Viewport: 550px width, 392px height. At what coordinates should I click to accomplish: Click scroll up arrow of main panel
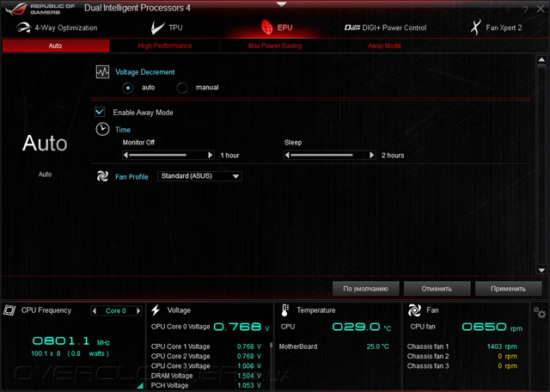541,59
